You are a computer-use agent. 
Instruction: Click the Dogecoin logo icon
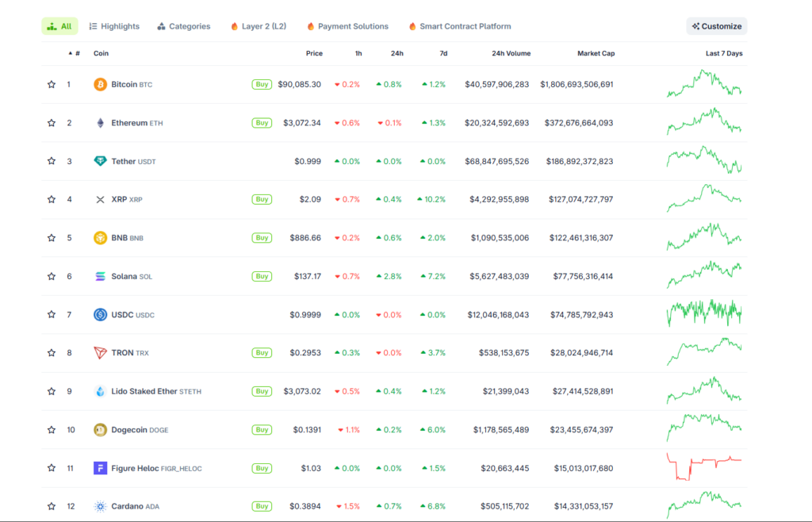[x=100, y=430]
